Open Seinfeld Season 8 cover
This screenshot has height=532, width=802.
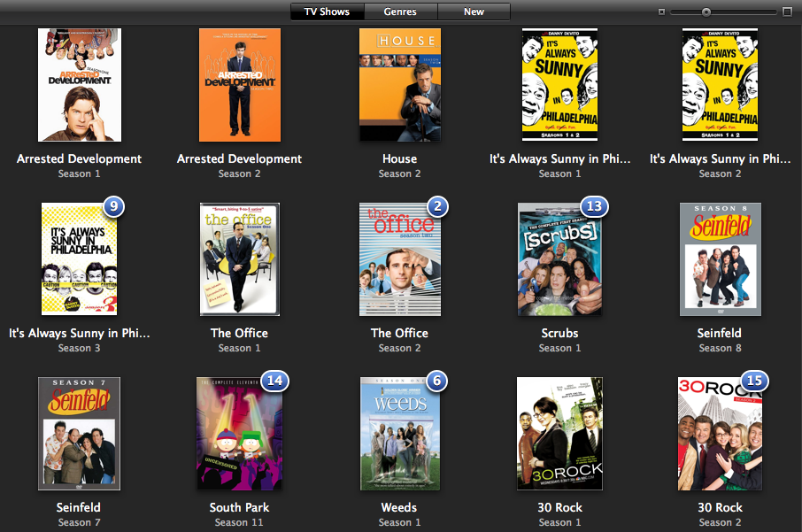click(721, 259)
